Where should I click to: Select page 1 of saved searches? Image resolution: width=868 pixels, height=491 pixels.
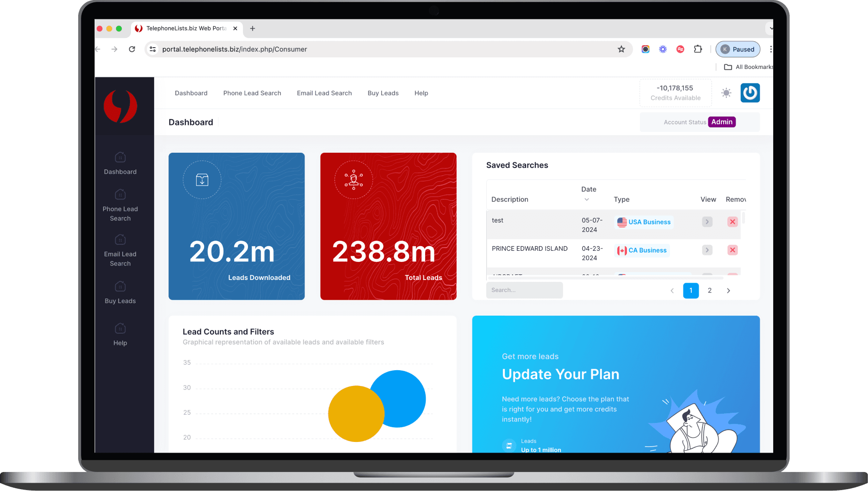(691, 291)
